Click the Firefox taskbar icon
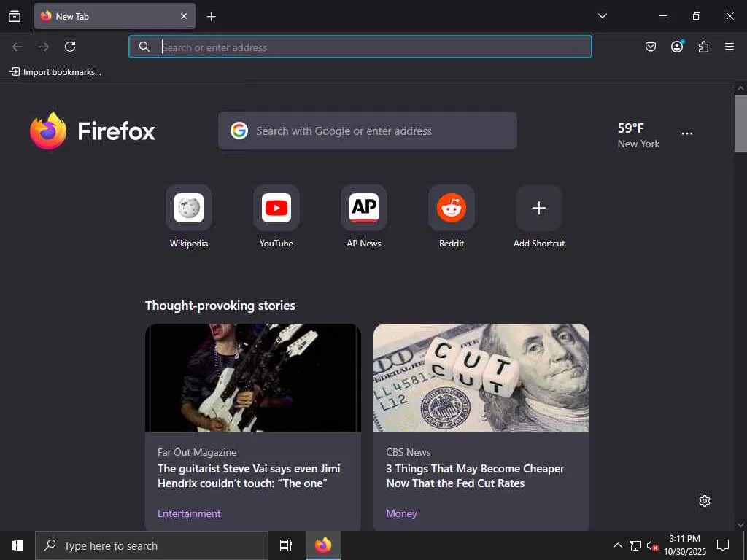 coord(323,545)
